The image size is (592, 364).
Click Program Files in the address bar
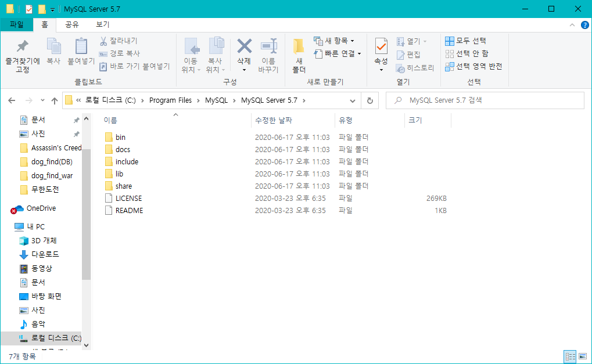pyautogui.click(x=170, y=100)
